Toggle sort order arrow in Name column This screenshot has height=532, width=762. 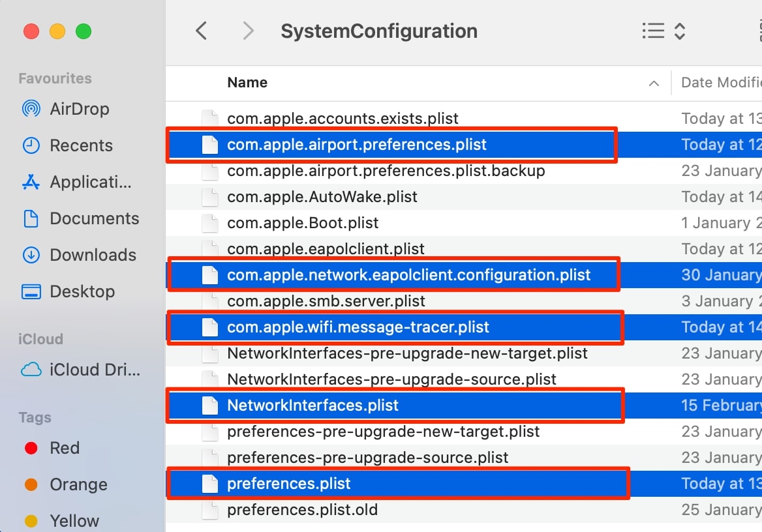[654, 83]
